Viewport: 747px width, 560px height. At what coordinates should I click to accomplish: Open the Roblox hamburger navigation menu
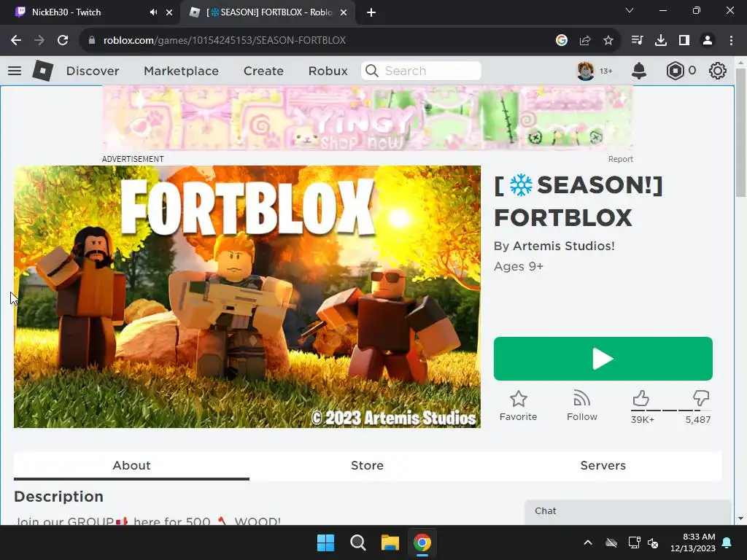click(15, 71)
